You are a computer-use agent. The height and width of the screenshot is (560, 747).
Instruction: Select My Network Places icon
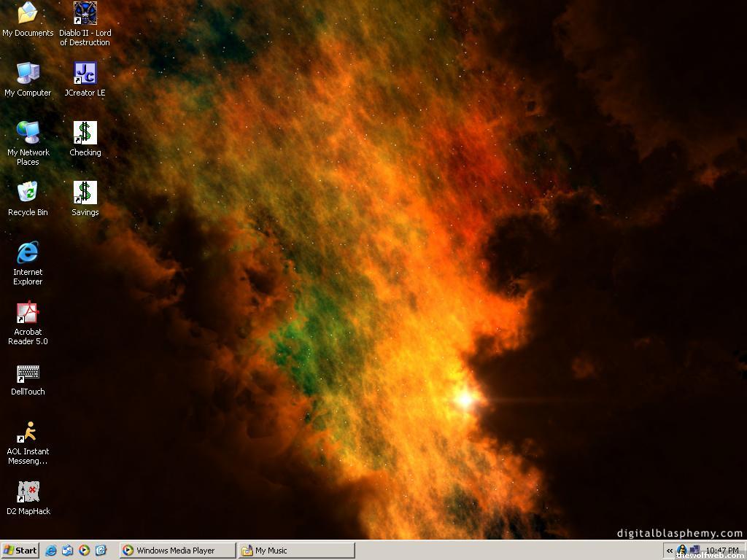[x=28, y=133]
